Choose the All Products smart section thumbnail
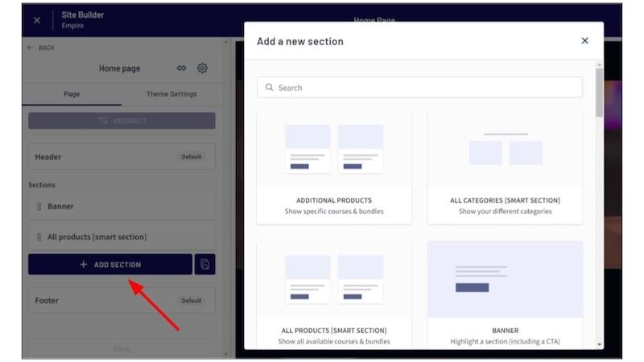This screenshot has height=362, width=644. click(x=334, y=279)
